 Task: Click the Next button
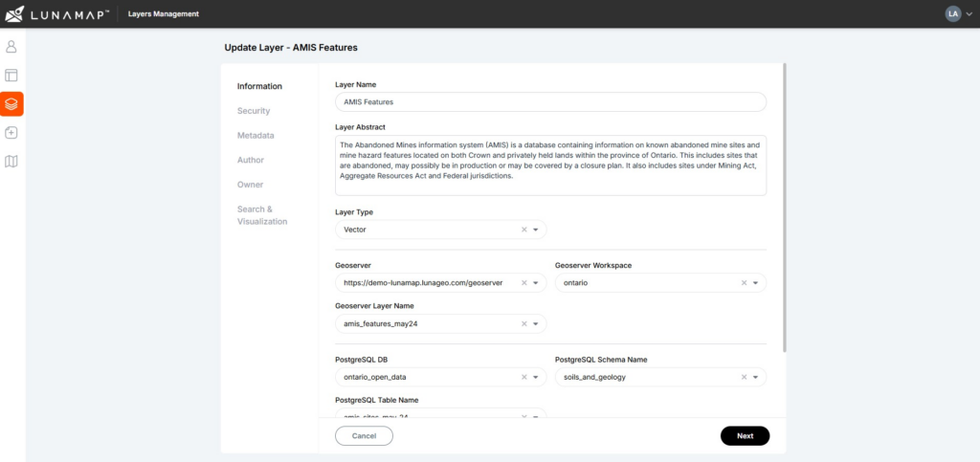[745, 436]
